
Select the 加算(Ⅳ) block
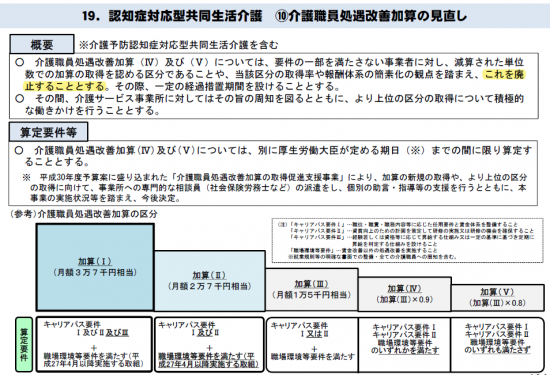404,294
